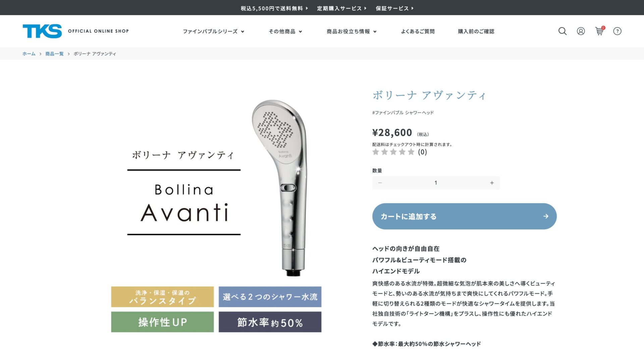Go to ホーム breadcrumb link
Viewport: 644px width, 349px height.
pos(29,54)
